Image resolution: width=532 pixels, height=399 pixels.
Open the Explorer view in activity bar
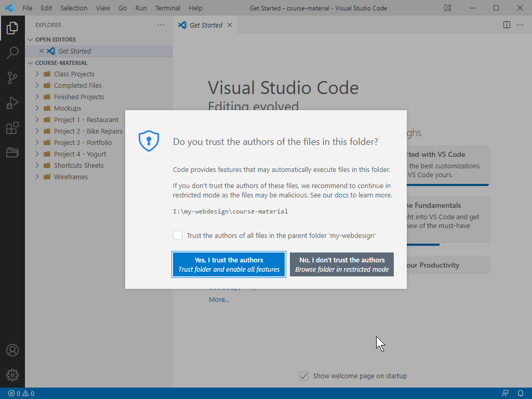pos(12,28)
